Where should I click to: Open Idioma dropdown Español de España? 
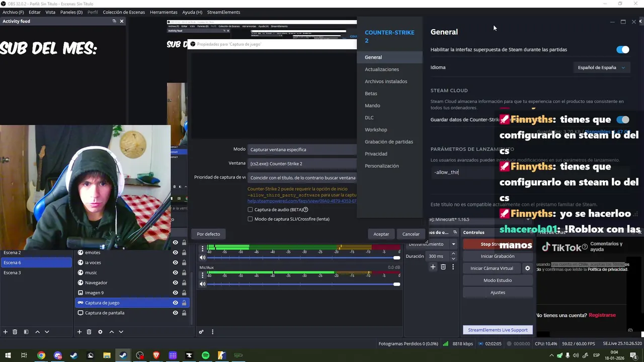pos(601,67)
